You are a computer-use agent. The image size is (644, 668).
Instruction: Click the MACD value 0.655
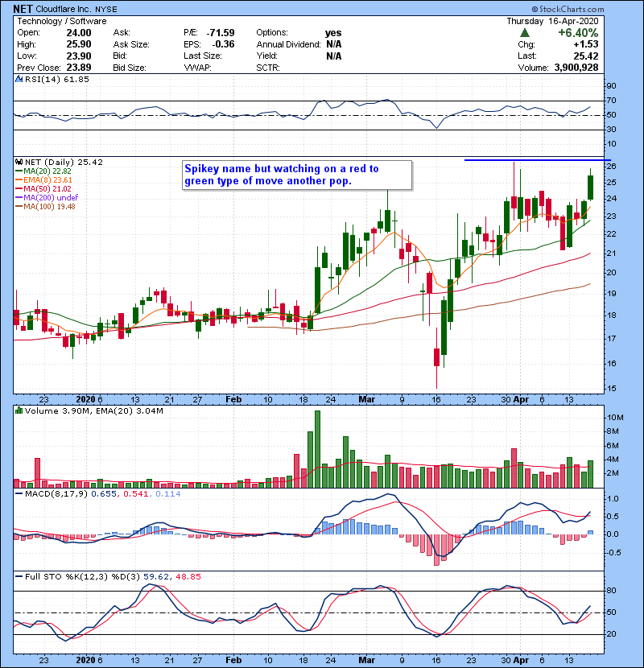tap(104, 494)
